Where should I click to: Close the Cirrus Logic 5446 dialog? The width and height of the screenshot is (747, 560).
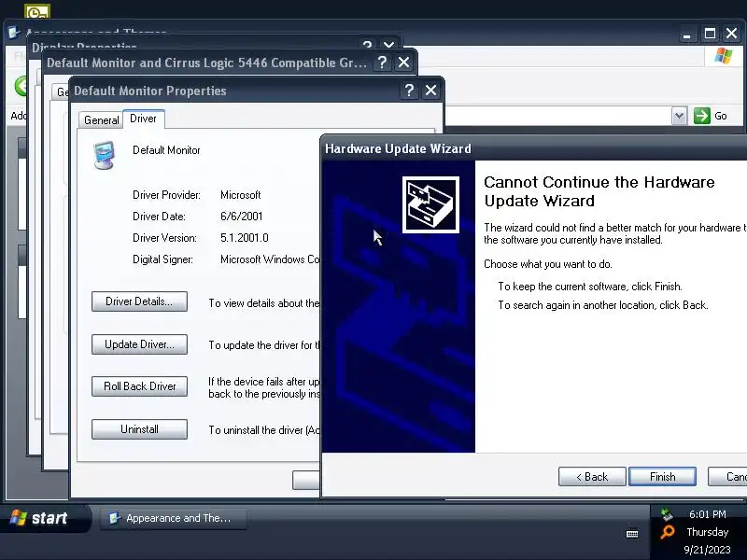403,63
